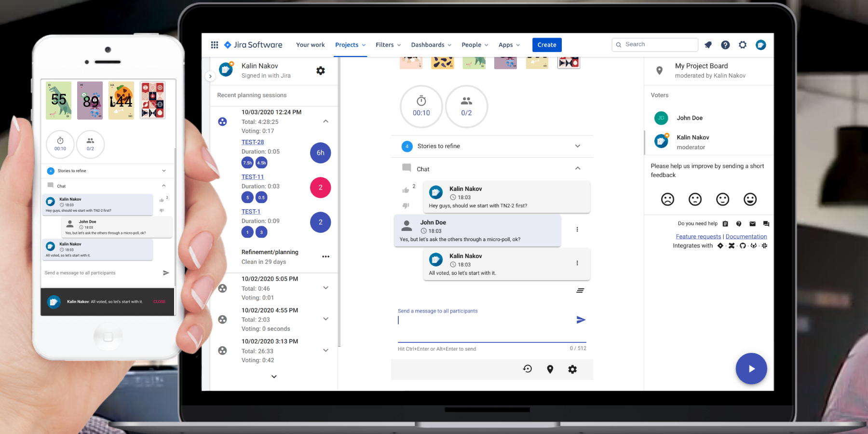This screenshot has width=868, height=434.
Task: Collapse the Chat section on laptop
Action: coord(578,168)
